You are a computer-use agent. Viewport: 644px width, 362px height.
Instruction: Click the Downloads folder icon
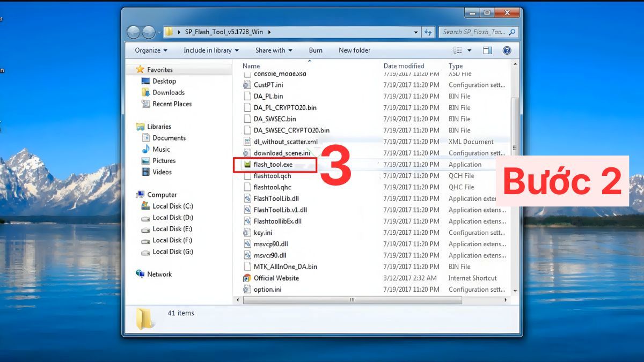(145, 92)
